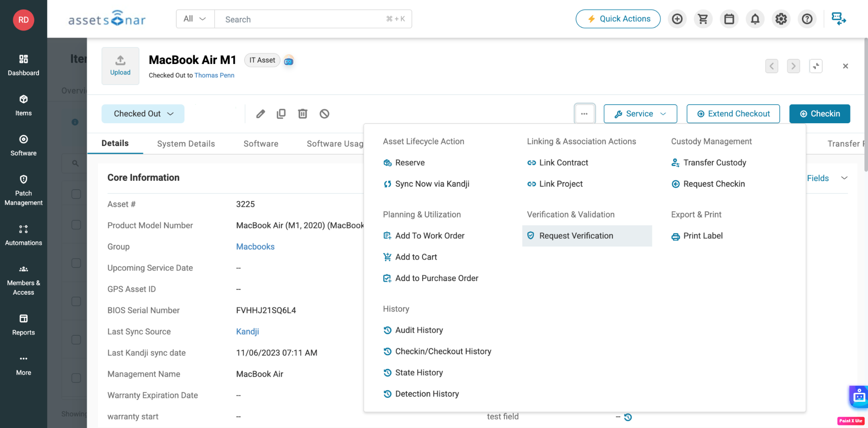
Task: Open settings gear icon
Action: 781,19
